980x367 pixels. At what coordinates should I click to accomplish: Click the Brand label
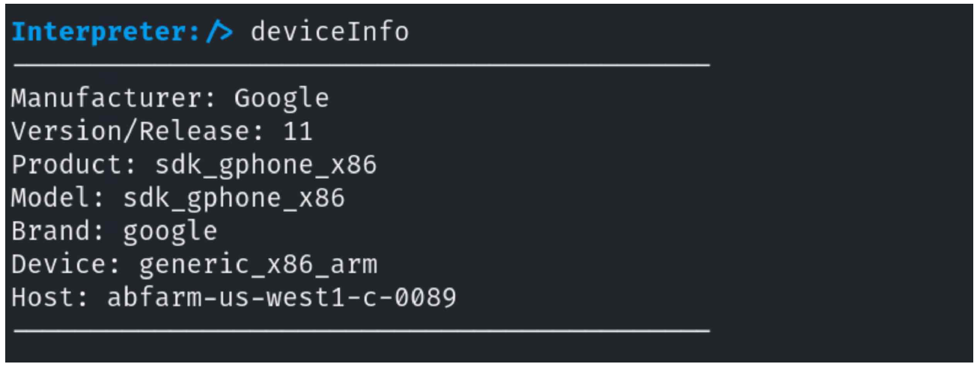pyautogui.click(x=58, y=231)
